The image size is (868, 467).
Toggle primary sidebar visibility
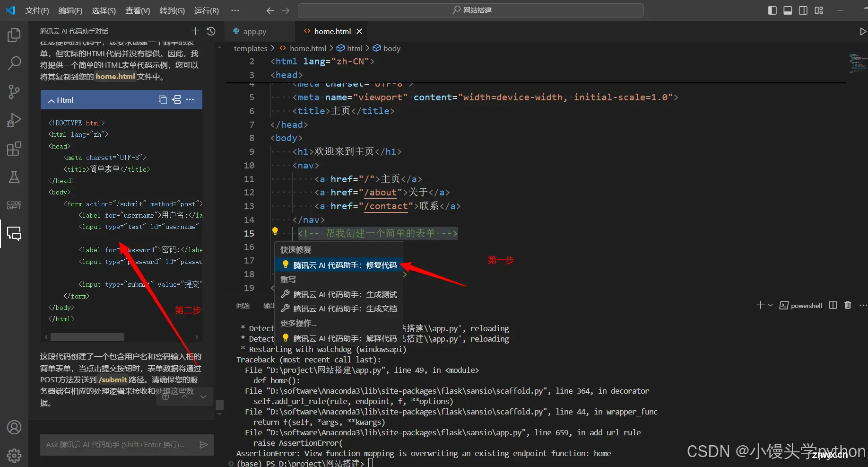tap(773, 10)
